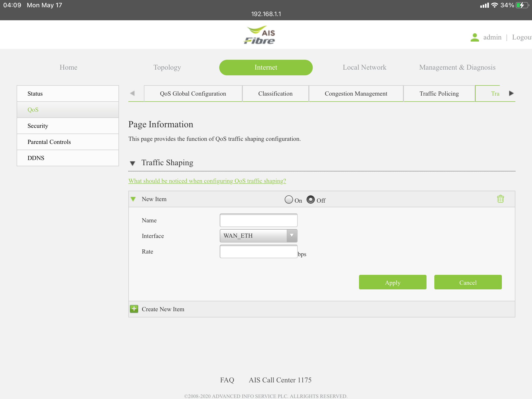Click the right arrow navigation icon

click(x=511, y=93)
